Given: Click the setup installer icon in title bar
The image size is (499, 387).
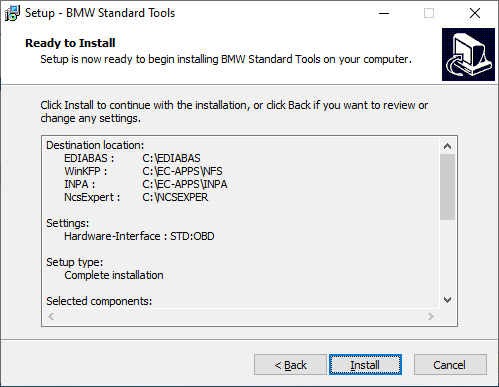Looking at the screenshot, I should (x=12, y=13).
